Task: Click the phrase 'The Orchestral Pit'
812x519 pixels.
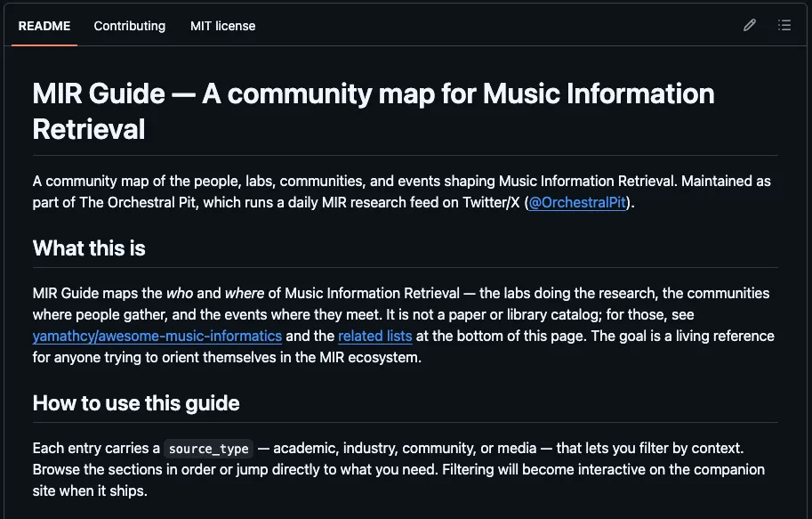Action: (138, 202)
